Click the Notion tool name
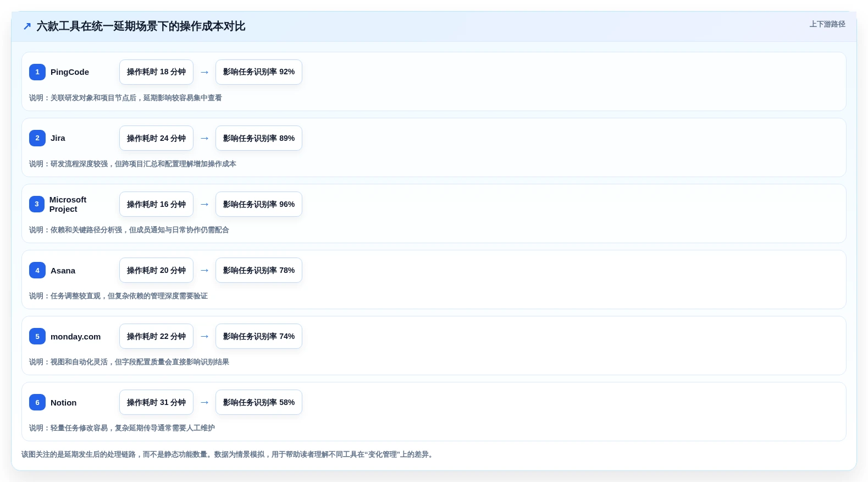This screenshot has height=482, width=868. click(63, 403)
